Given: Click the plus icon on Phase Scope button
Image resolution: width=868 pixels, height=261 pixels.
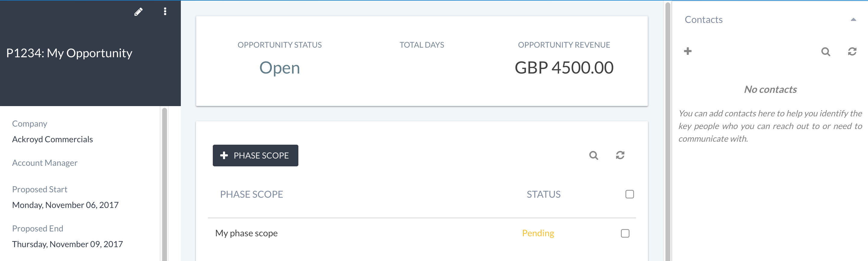Looking at the screenshot, I should [224, 155].
